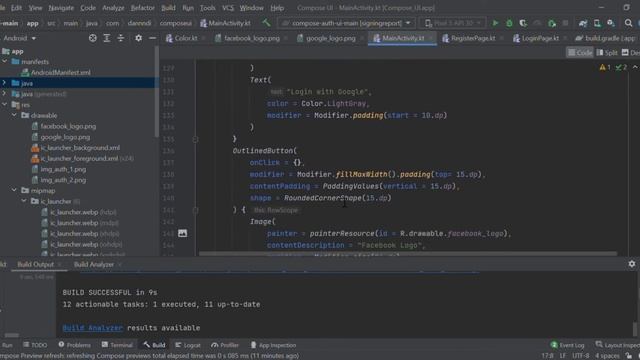Click the image gutter icon at line 143
The width and height of the screenshot is (640, 360).
point(182,233)
